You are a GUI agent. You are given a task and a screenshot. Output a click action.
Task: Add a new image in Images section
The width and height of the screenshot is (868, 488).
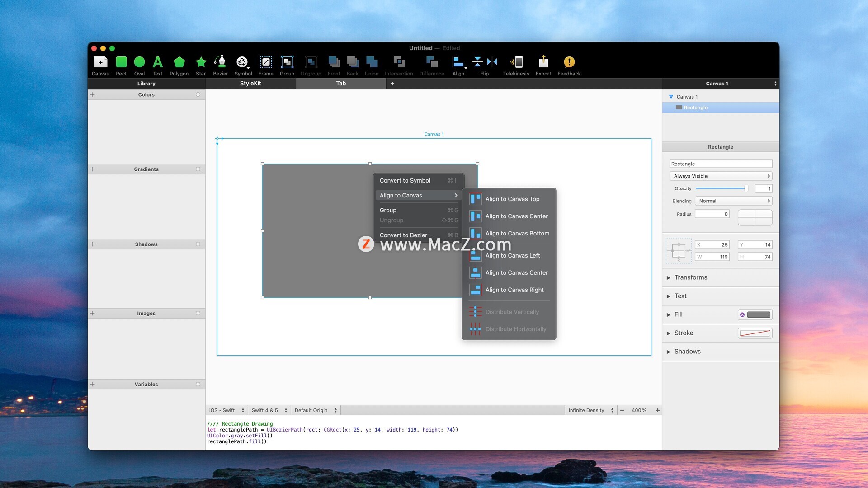(92, 313)
